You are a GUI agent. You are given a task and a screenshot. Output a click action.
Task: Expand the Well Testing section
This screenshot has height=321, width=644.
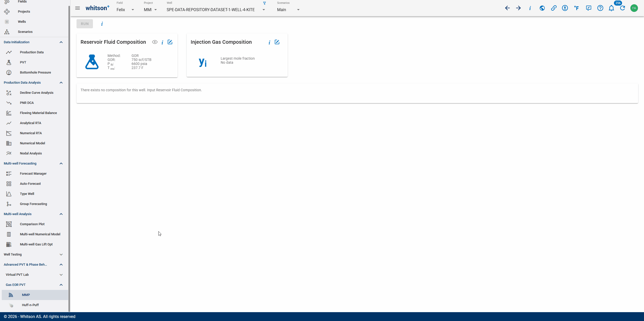pyautogui.click(x=61, y=255)
